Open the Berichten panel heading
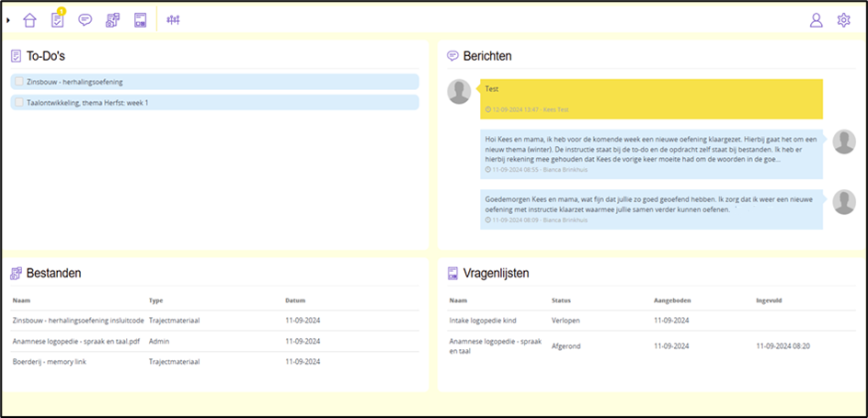This screenshot has height=418, width=868. pyautogui.click(x=487, y=56)
